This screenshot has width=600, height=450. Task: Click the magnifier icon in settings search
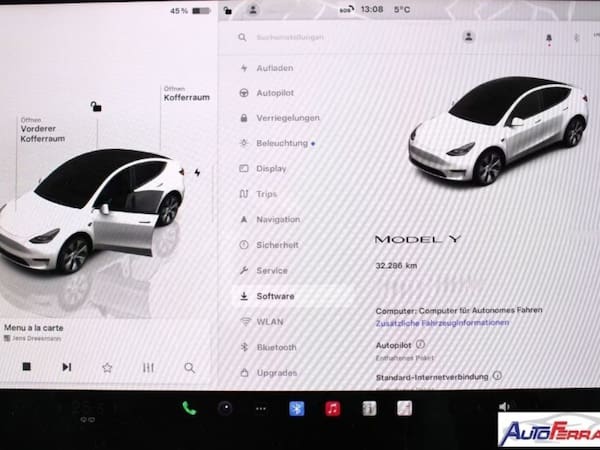[x=242, y=37]
